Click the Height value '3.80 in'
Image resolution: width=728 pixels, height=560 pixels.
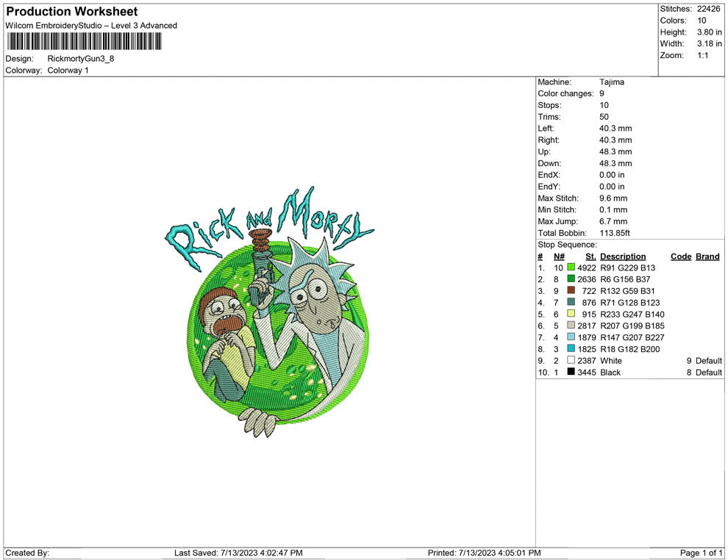[710, 32]
